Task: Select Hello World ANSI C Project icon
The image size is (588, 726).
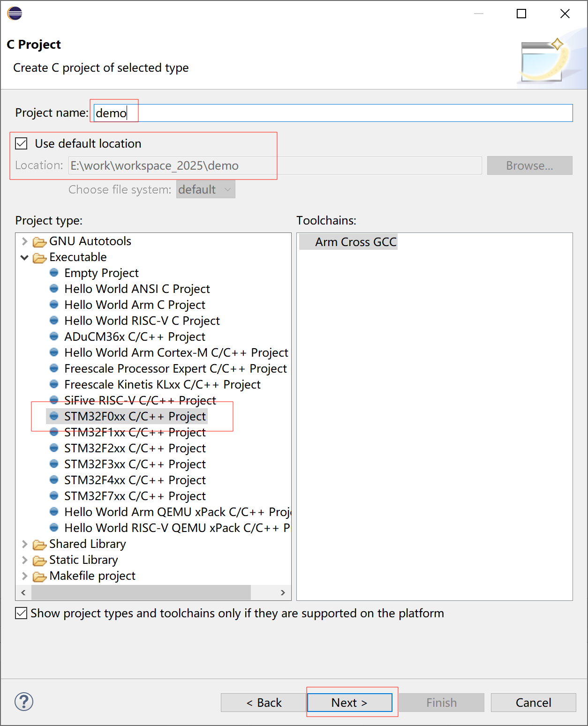Action: click(54, 288)
